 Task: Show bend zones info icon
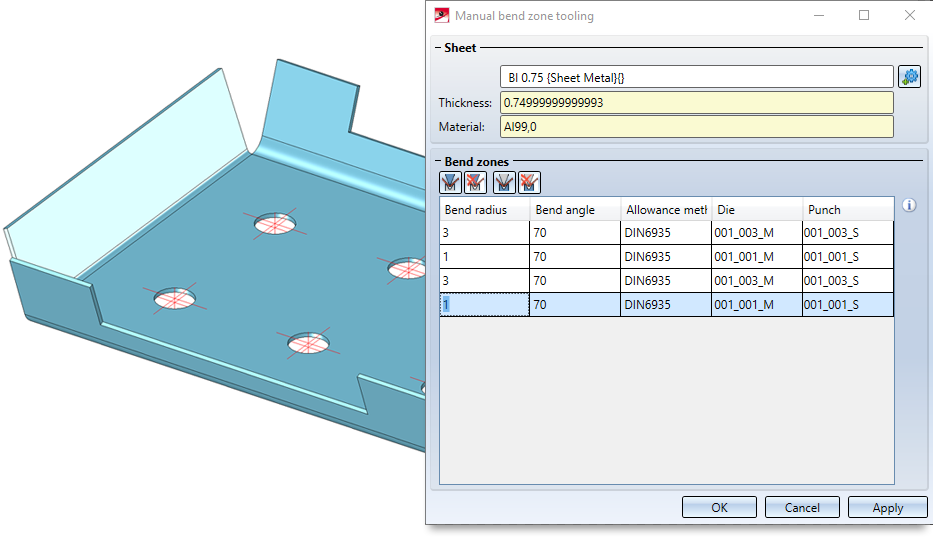(x=909, y=205)
